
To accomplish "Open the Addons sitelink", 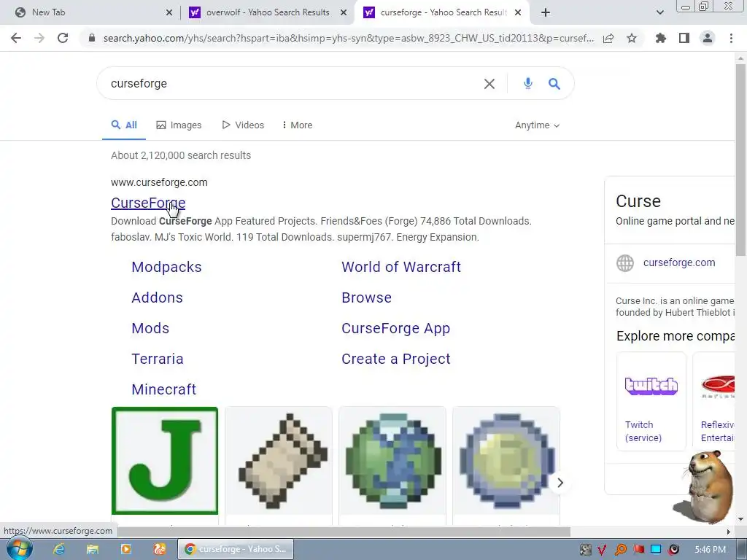I will (158, 297).
